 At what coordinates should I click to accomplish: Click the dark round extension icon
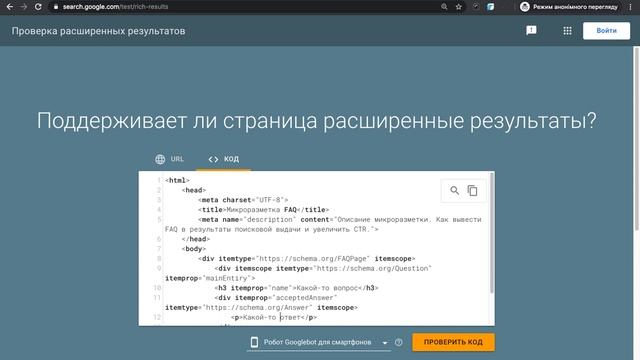click(476, 7)
